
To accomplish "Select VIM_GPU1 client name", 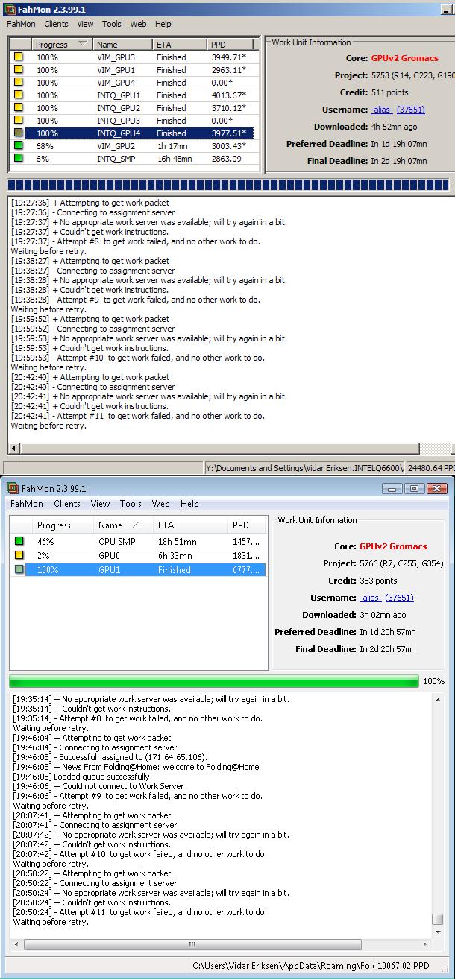I will click(116, 70).
